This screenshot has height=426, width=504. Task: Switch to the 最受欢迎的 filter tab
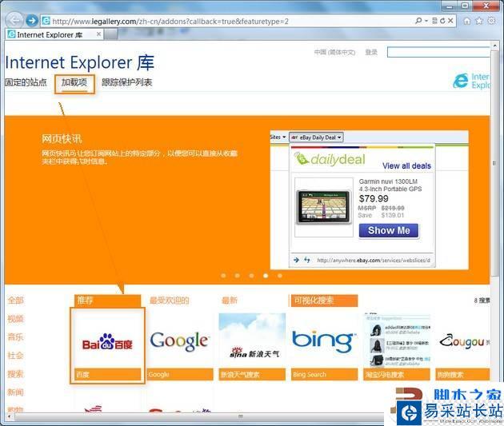tap(170, 301)
